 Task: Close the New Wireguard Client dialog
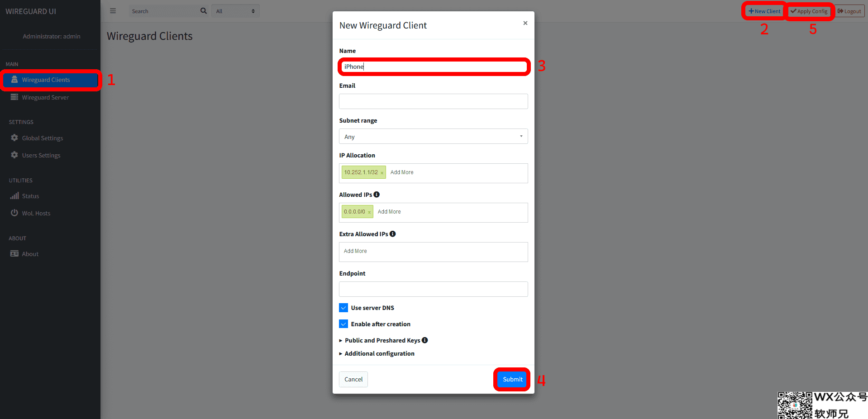click(x=525, y=23)
